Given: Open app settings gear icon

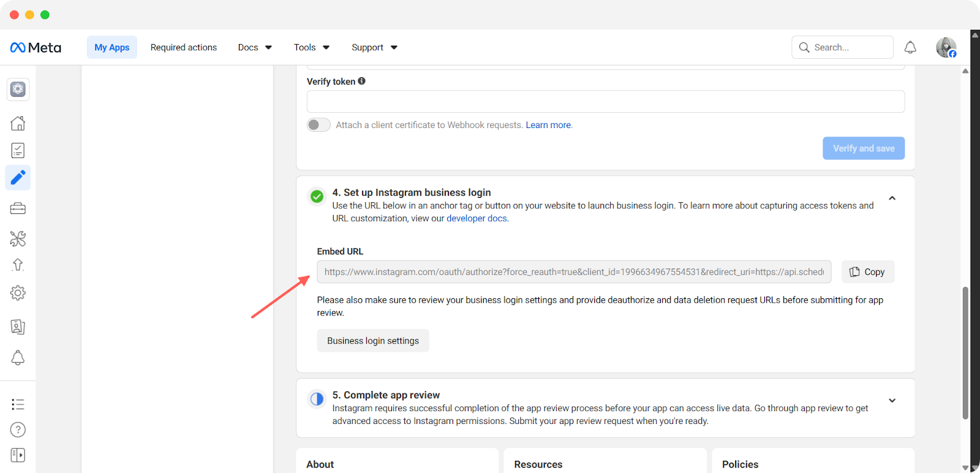Looking at the screenshot, I should point(18,293).
